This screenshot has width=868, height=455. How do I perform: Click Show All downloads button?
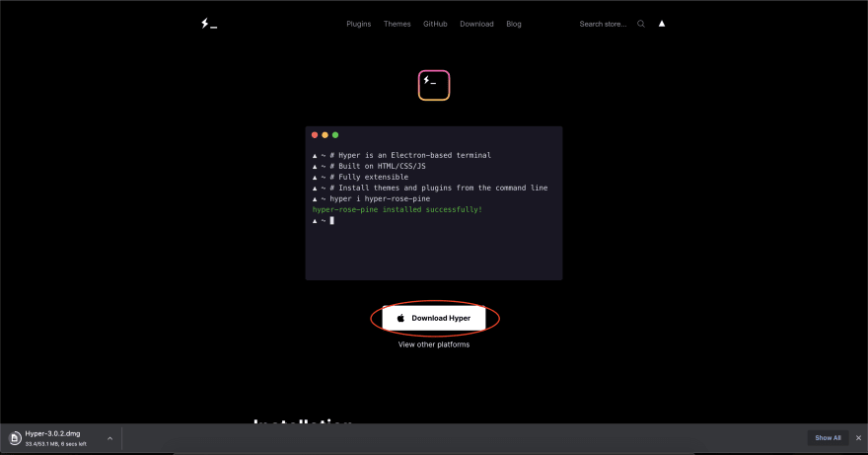coord(828,438)
